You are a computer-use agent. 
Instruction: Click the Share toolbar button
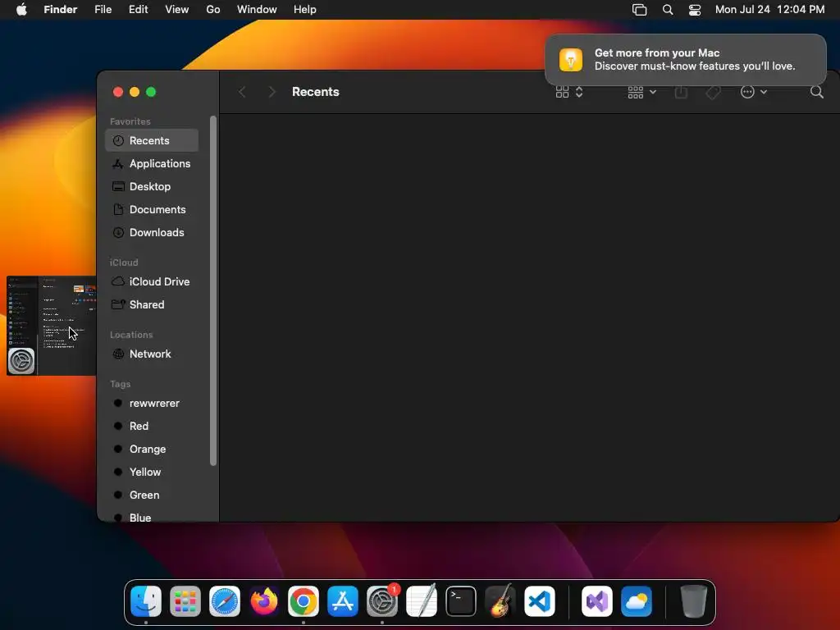point(681,92)
